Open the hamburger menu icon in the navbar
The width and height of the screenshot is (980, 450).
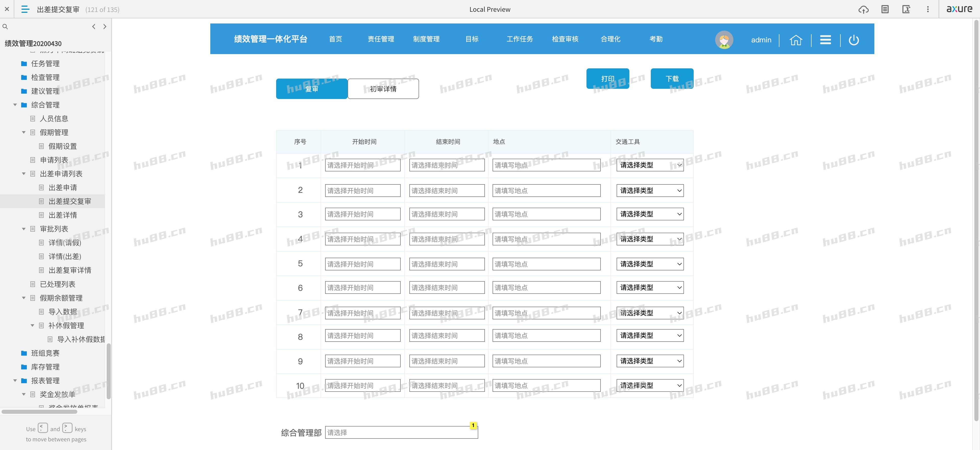tap(825, 40)
